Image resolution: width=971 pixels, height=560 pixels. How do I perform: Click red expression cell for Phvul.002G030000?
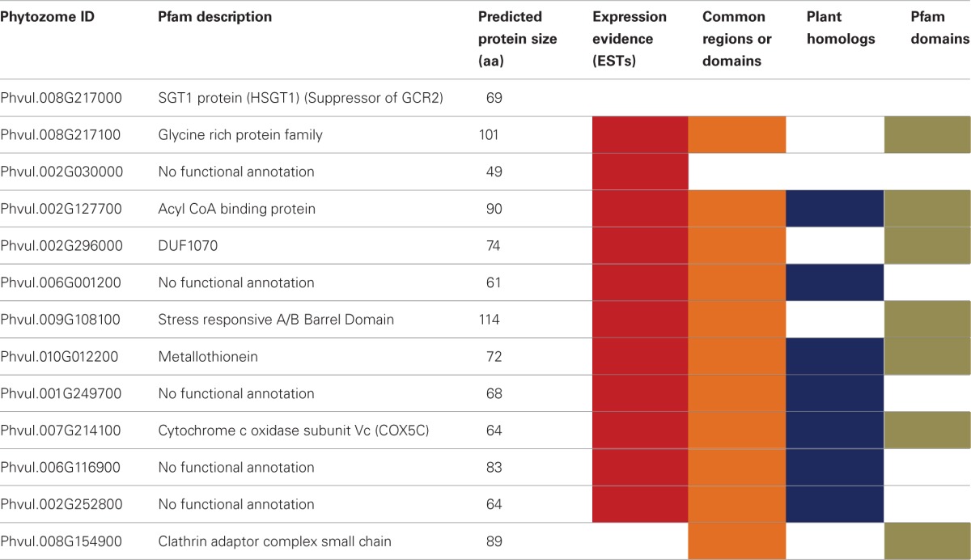pos(639,172)
